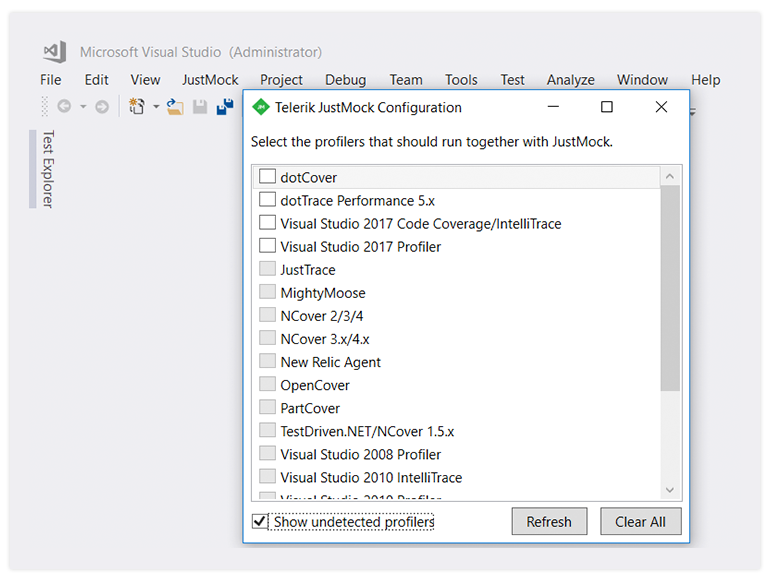Toggle the TestDriven.NET/NCover 1.5.x checkbox
Viewport: 770px width, 581px height.
[x=267, y=430]
